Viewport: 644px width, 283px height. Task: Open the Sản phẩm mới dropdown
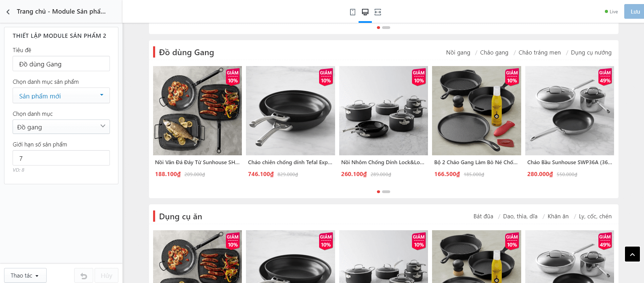click(61, 96)
